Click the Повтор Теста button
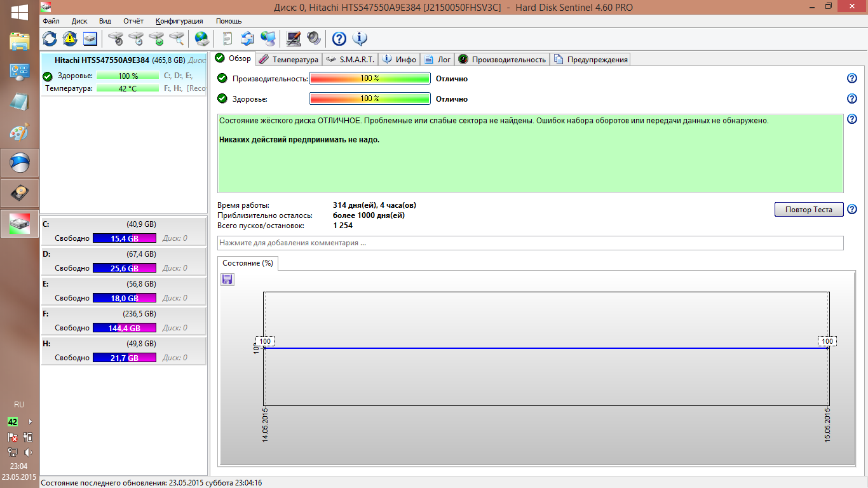This screenshot has width=868, height=488. click(809, 210)
